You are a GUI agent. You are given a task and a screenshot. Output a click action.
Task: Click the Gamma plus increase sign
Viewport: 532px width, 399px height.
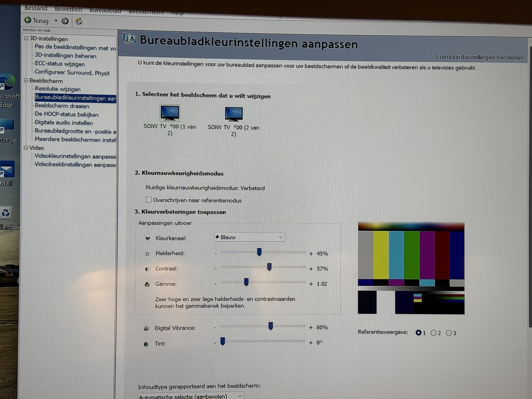tap(311, 284)
